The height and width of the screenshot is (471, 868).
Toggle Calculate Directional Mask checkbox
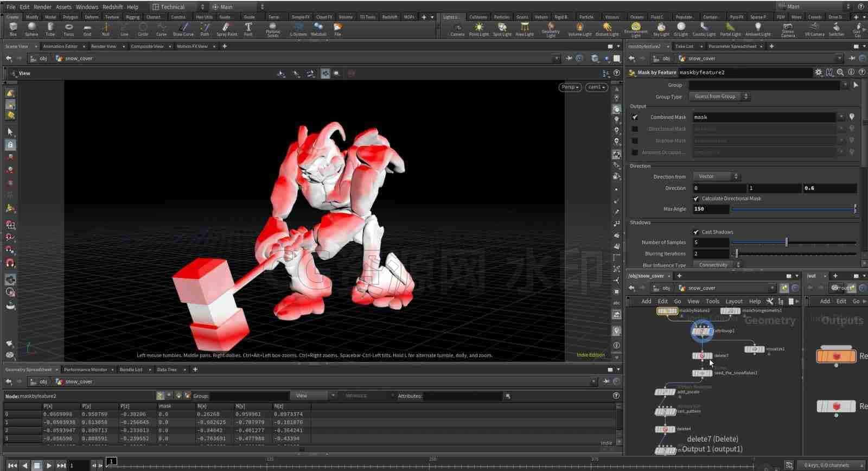tap(696, 199)
